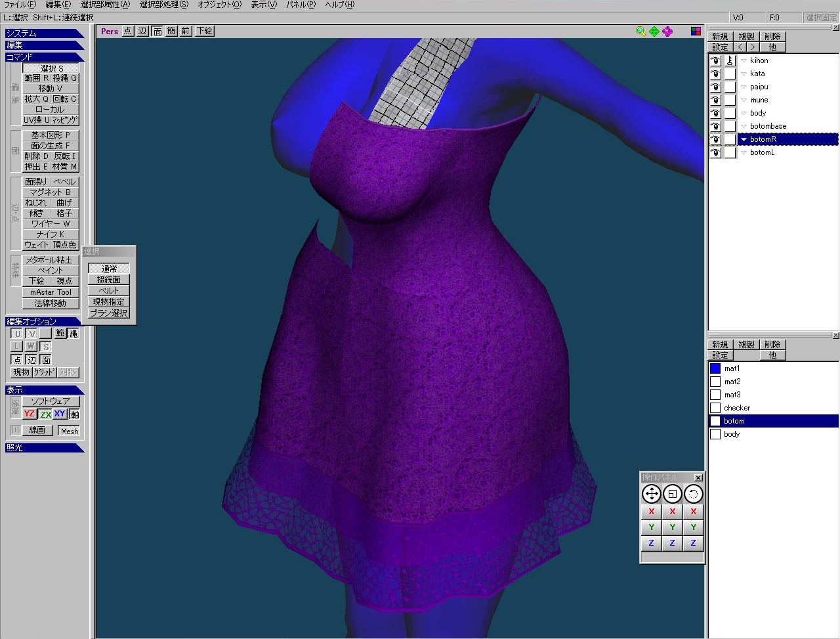Screen dimensions: 840x639
Task: Click the yellow magnifier zoom icon
Action: [x=640, y=32]
